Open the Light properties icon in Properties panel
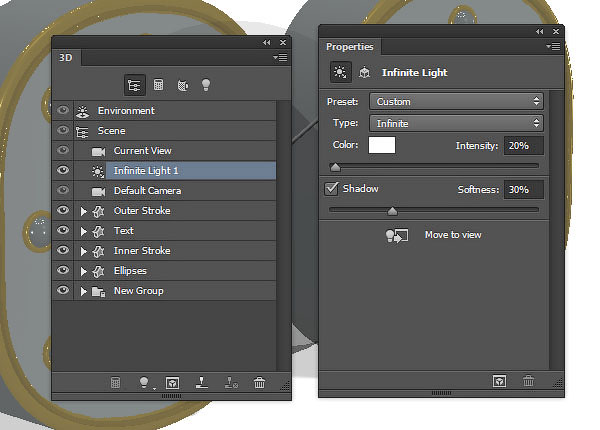 point(340,72)
